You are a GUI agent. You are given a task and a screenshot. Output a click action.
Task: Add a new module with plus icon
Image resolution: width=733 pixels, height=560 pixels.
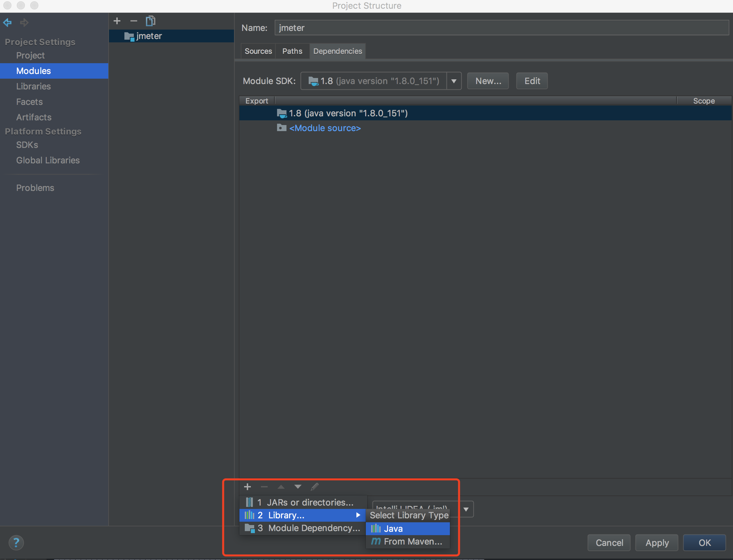(x=117, y=21)
